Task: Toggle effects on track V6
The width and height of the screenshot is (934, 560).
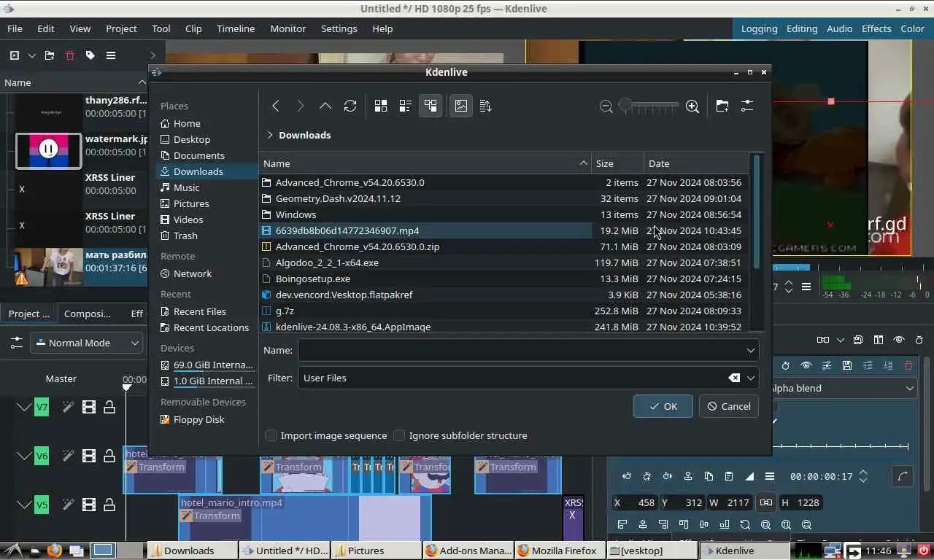Action: pyautogui.click(x=69, y=456)
